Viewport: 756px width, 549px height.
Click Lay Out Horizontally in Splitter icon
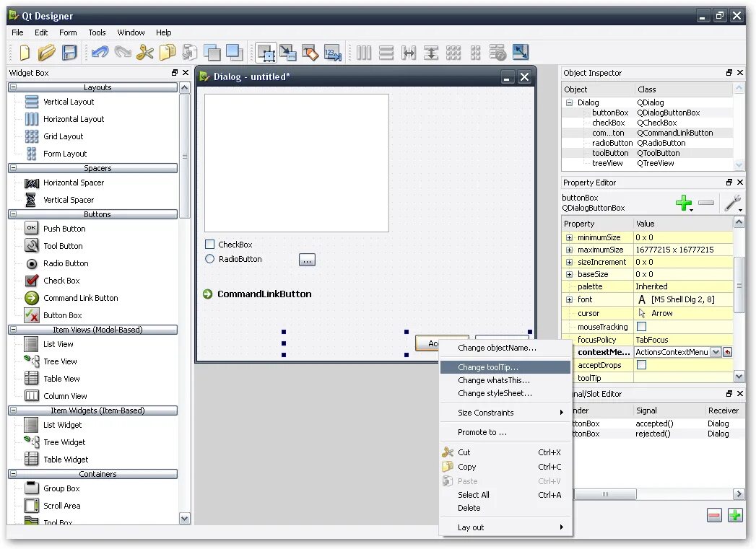409,52
